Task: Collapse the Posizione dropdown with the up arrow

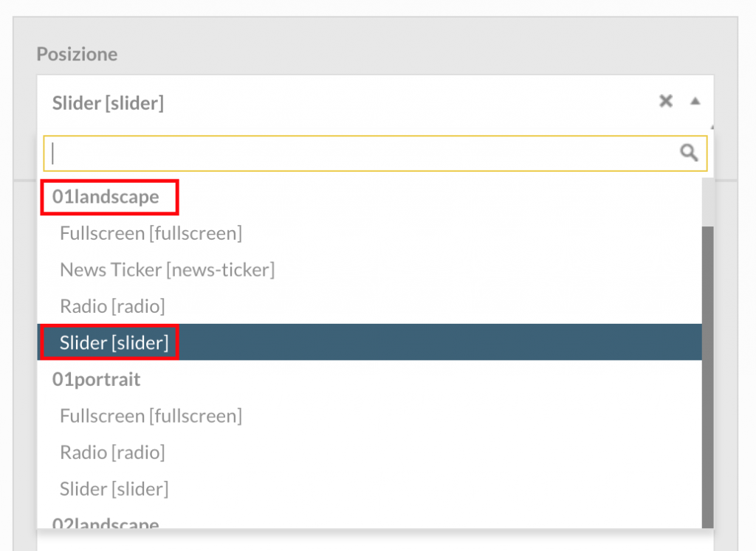Action: [x=695, y=101]
